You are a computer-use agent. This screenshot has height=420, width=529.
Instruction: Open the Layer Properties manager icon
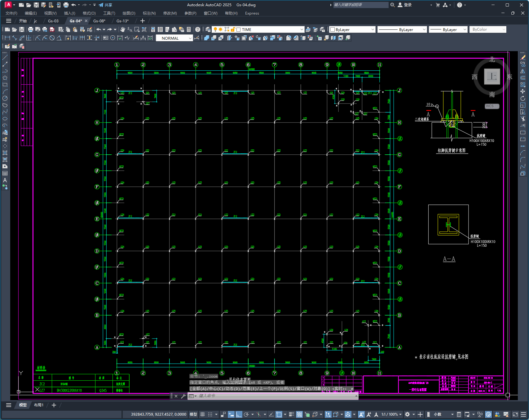point(208,29)
